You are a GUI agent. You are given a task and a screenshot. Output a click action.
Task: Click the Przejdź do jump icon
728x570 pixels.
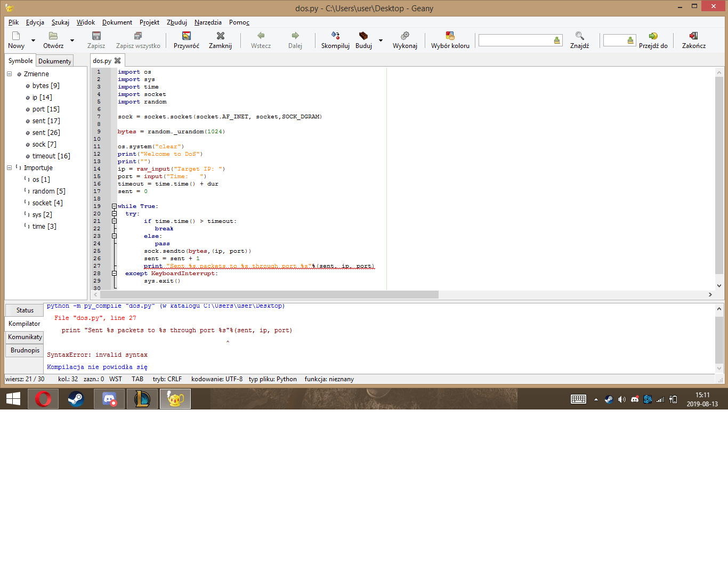pos(653,36)
